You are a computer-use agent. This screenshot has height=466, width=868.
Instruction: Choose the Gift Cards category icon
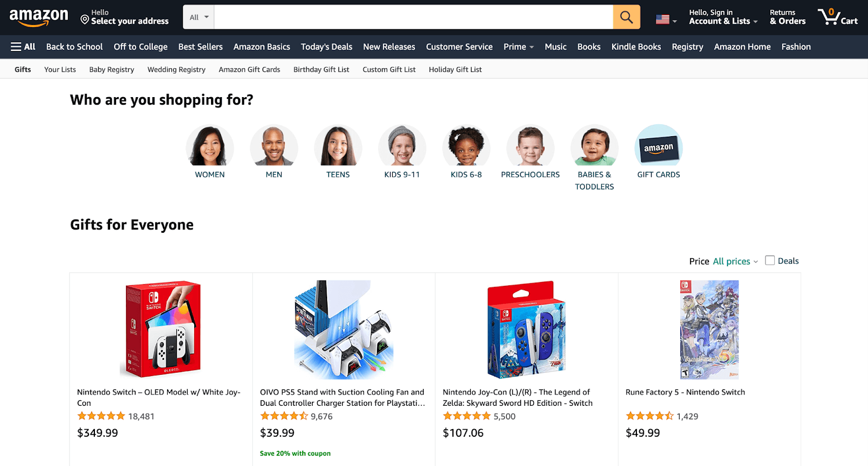pos(658,145)
